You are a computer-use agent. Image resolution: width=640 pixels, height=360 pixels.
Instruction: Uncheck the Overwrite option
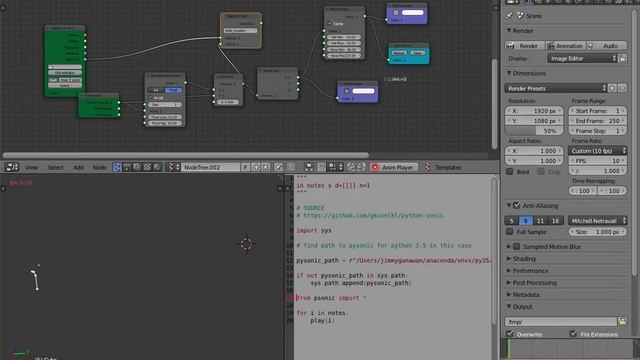[510, 334]
